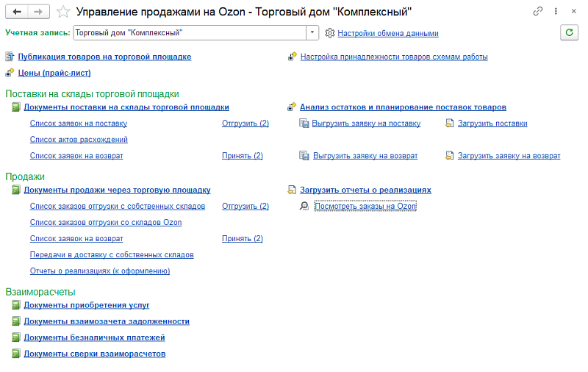This screenshot has height=372, width=588.
Task: Open Передачи в доставку с собственных складов
Action: click(112, 254)
